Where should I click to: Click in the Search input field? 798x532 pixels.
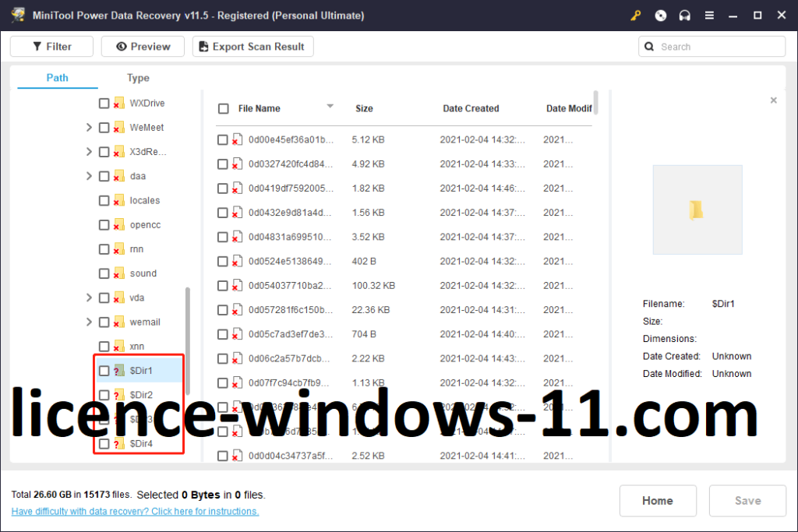pyautogui.click(x=719, y=47)
